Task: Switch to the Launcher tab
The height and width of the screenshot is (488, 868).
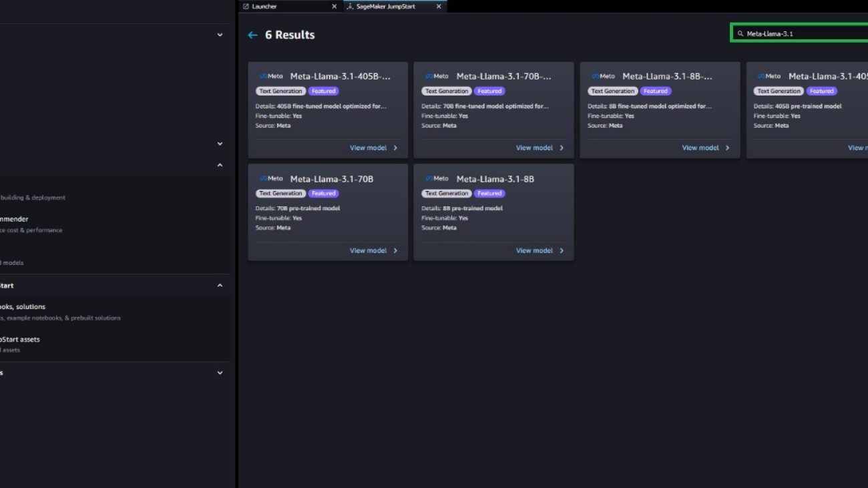Action: tap(291, 6)
